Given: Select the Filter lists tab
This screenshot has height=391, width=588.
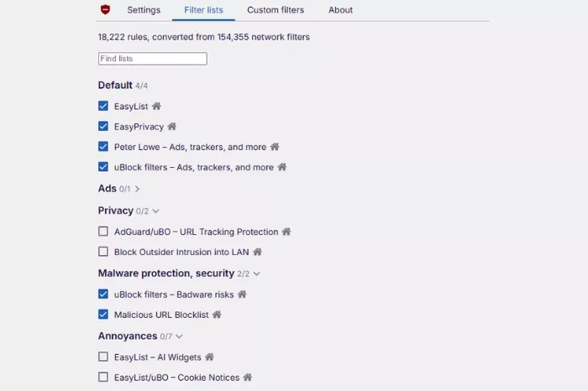Looking at the screenshot, I should 203,10.
